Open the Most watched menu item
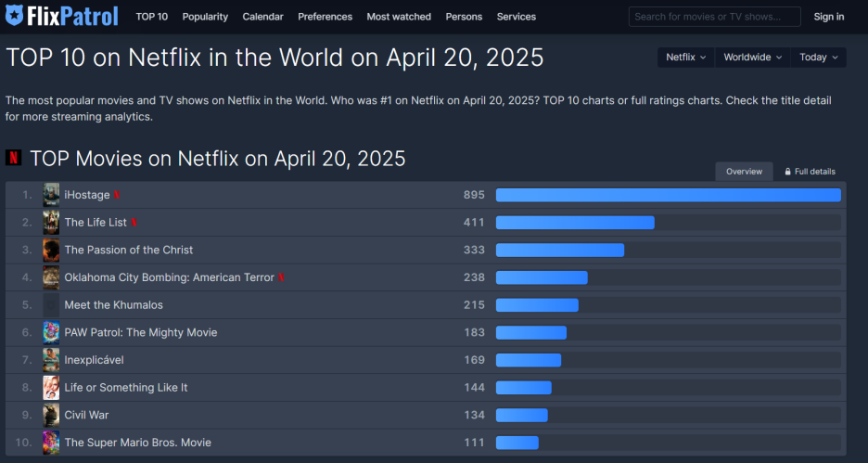This screenshot has width=868, height=463. 399,17
